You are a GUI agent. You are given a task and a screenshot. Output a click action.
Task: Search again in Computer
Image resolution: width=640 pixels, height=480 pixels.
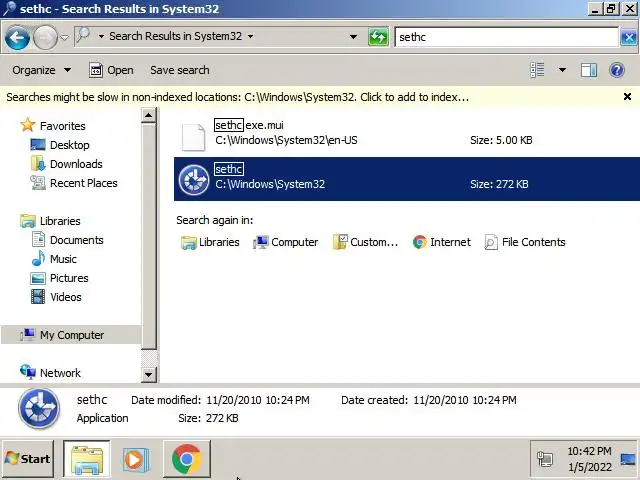tap(285, 242)
